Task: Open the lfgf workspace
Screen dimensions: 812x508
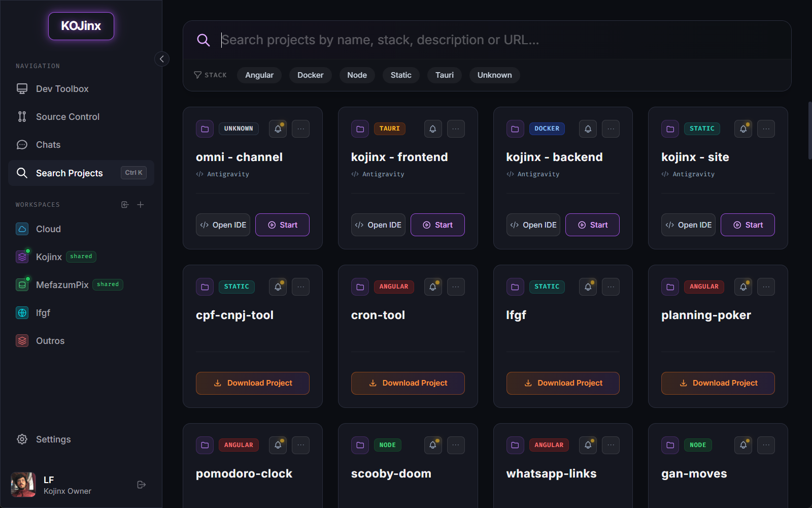Action: [x=81, y=313]
